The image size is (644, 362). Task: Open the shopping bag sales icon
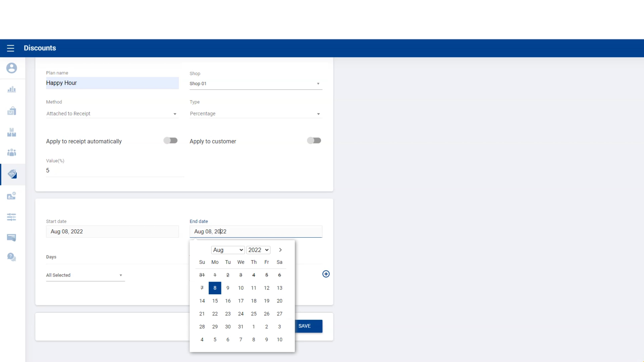[x=11, y=111]
